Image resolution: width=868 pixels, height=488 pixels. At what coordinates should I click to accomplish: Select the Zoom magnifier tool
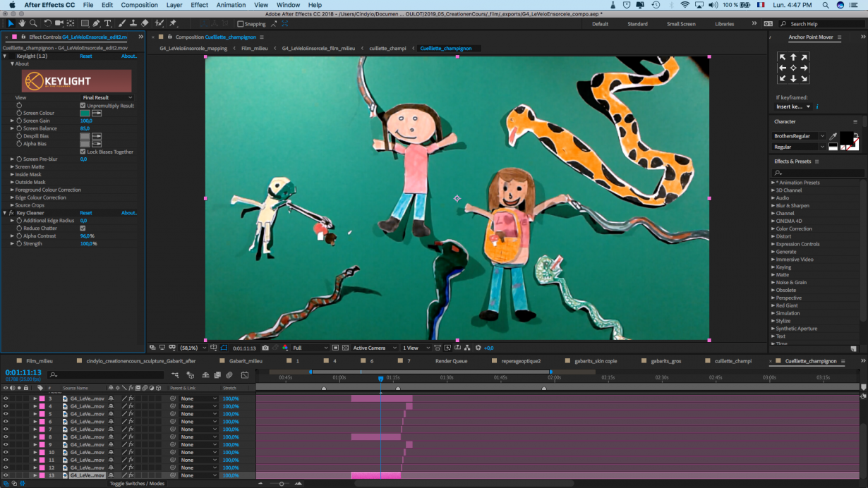point(33,23)
